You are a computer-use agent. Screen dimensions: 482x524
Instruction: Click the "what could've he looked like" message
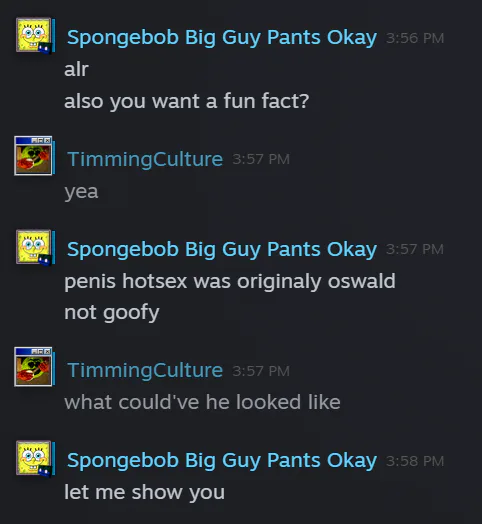click(x=202, y=402)
